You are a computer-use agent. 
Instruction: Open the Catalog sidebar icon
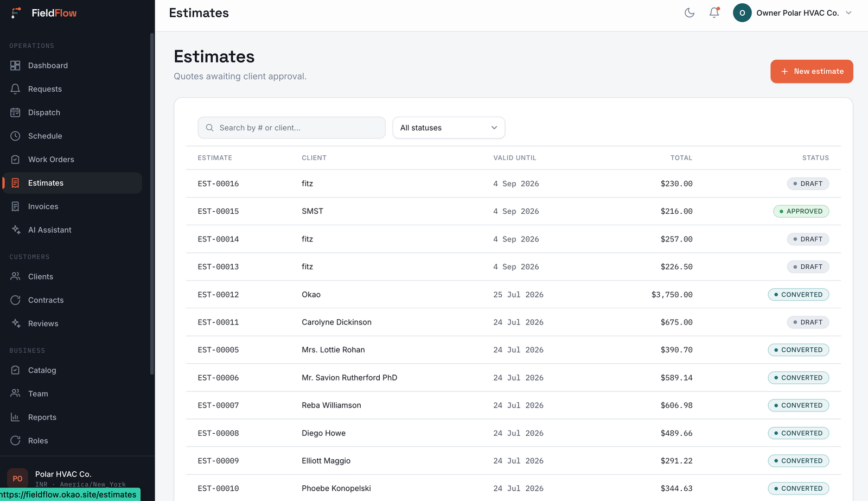[x=15, y=370]
